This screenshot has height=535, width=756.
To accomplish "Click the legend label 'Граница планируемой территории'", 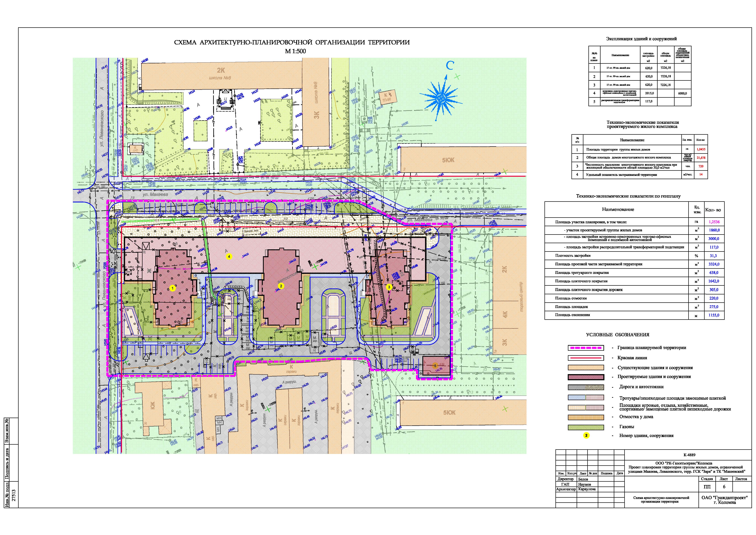I will tap(652, 348).
